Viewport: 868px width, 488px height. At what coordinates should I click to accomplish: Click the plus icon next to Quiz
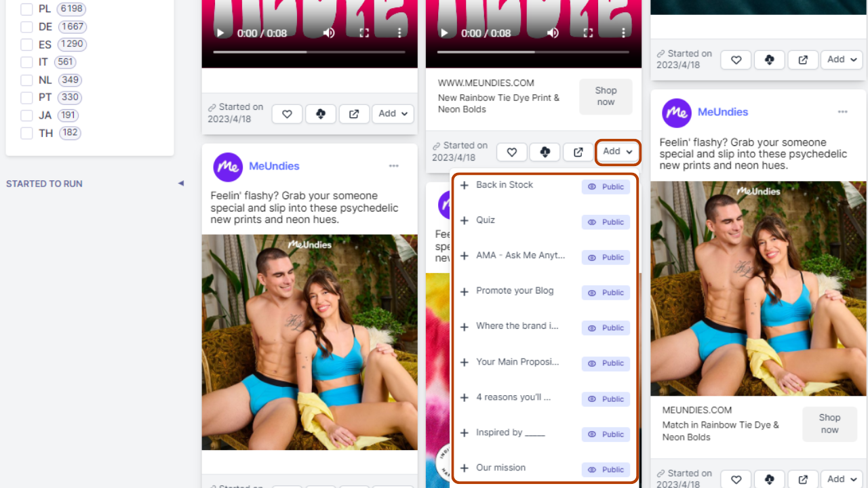(465, 220)
